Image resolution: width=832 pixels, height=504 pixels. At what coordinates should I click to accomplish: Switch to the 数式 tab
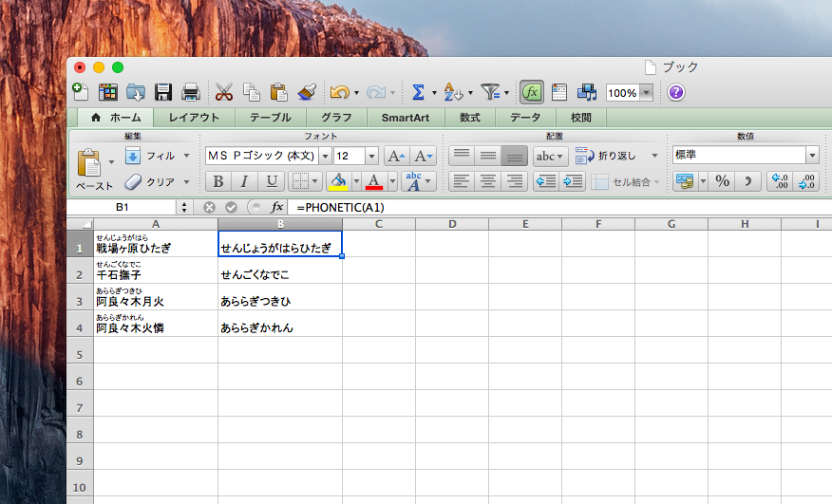470,118
